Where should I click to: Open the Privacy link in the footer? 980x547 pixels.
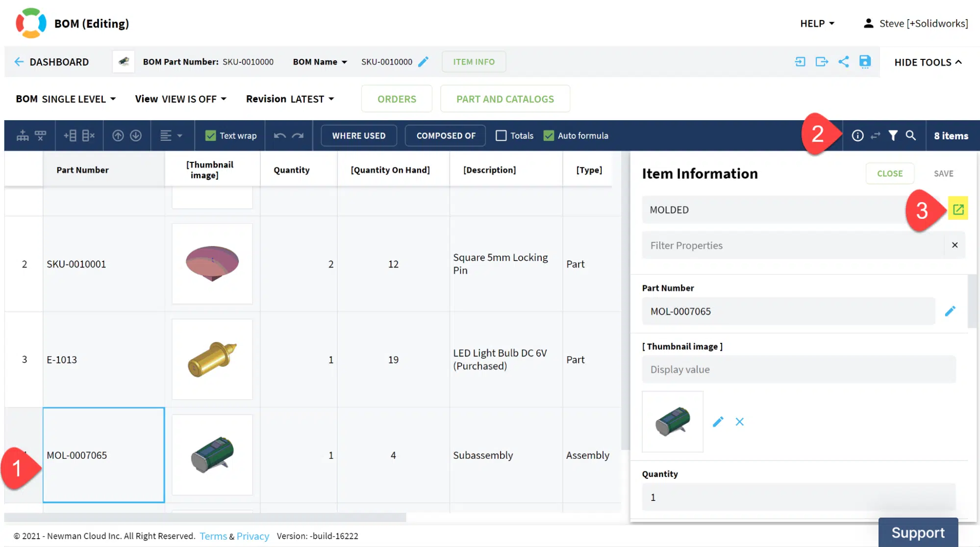[253, 536]
